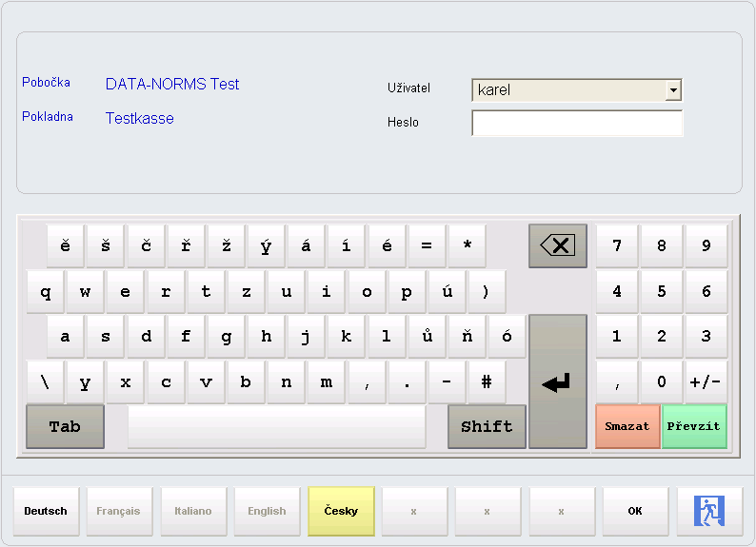Tap the 'š' key

tap(106, 245)
